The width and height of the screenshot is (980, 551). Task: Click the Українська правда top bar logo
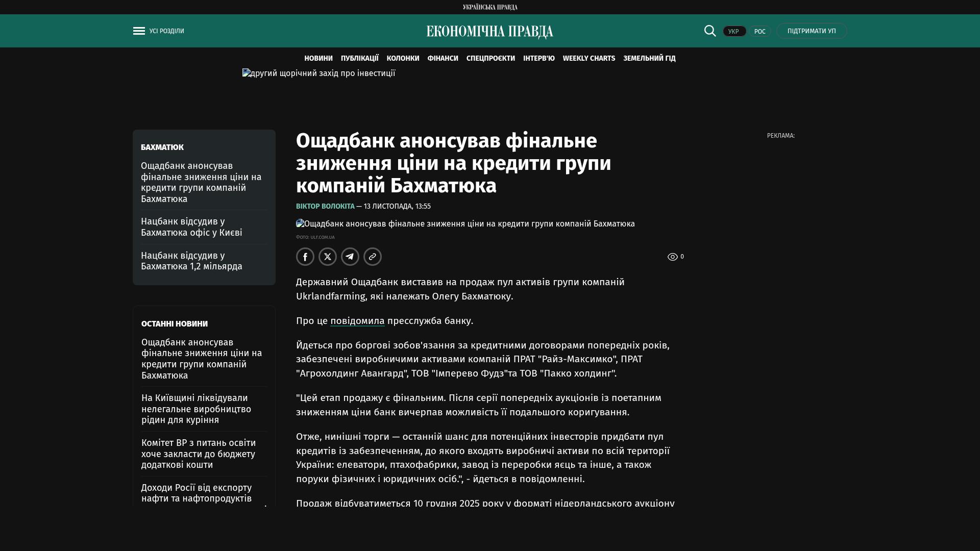coord(489,7)
